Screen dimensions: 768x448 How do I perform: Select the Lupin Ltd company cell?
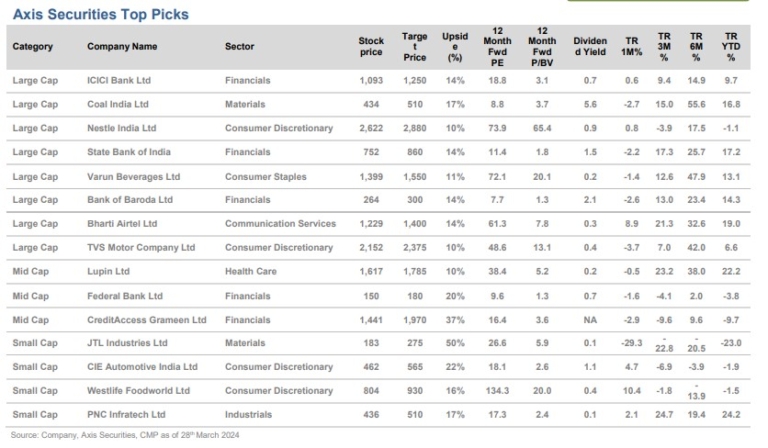(x=108, y=270)
